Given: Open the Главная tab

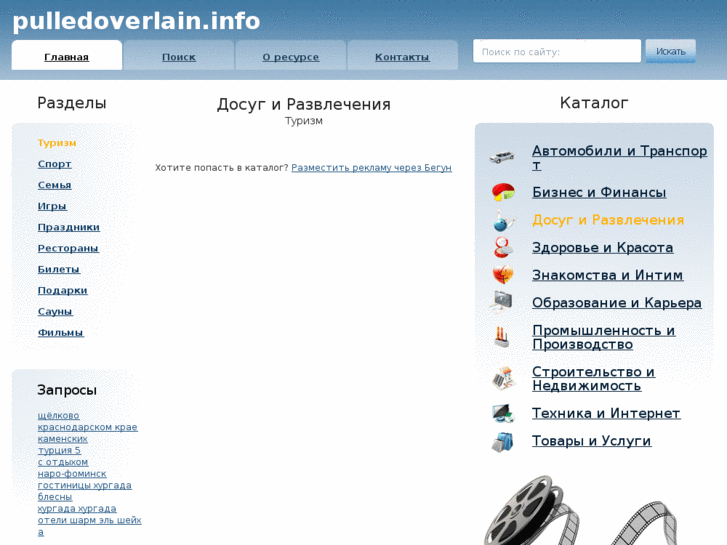Looking at the screenshot, I should pos(67,57).
